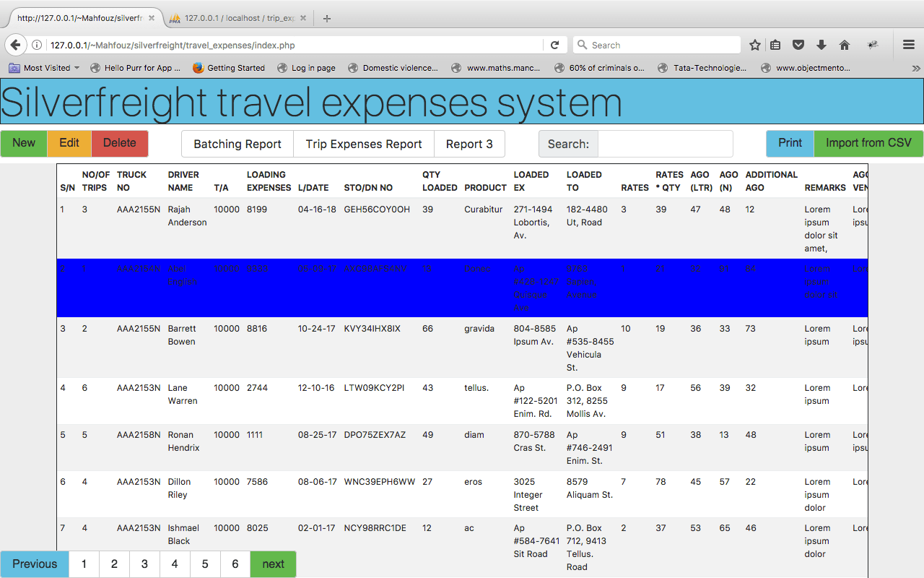This screenshot has height=578, width=924.
Task: Open the search engine dropdown
Action: tap(582, 44)
